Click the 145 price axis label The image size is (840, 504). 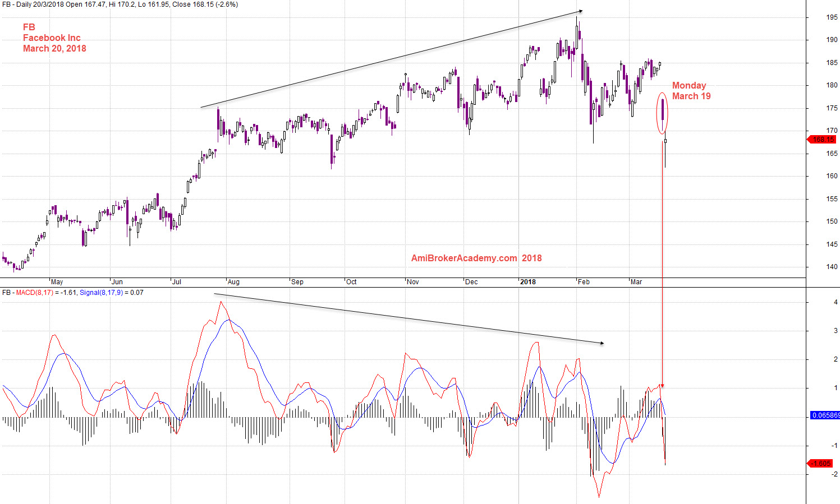[x=832, y=244]
